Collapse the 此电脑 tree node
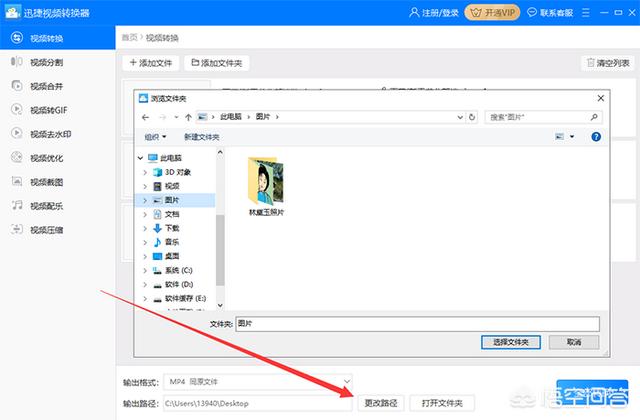Screen dimensions: 640x420 point(140,158)
